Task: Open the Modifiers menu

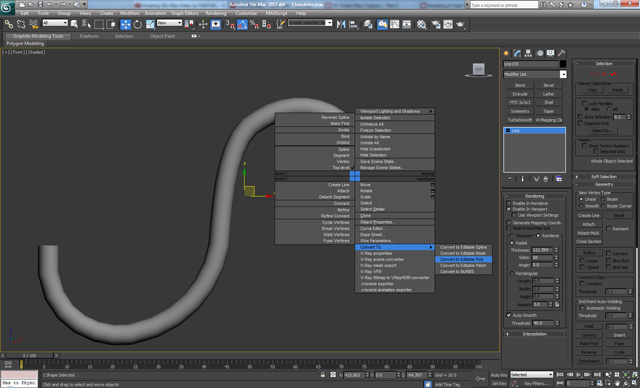Action: [x=130, y=13]
